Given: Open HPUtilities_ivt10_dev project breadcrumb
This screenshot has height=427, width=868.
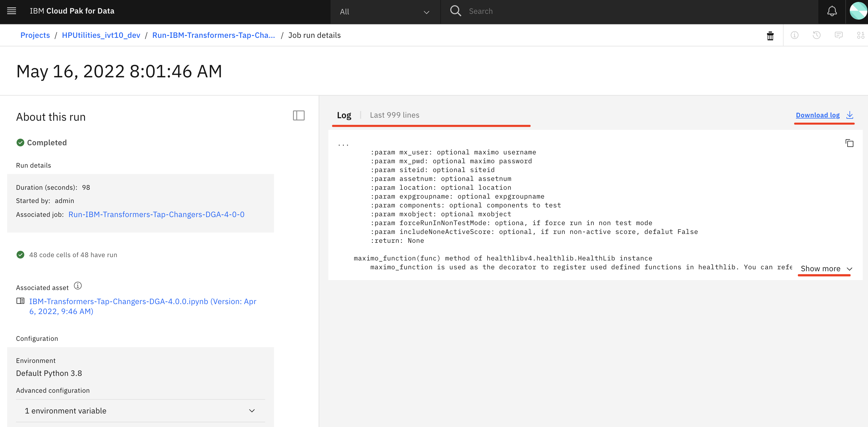Looking at the screenshot, I should tap(101, 35).
